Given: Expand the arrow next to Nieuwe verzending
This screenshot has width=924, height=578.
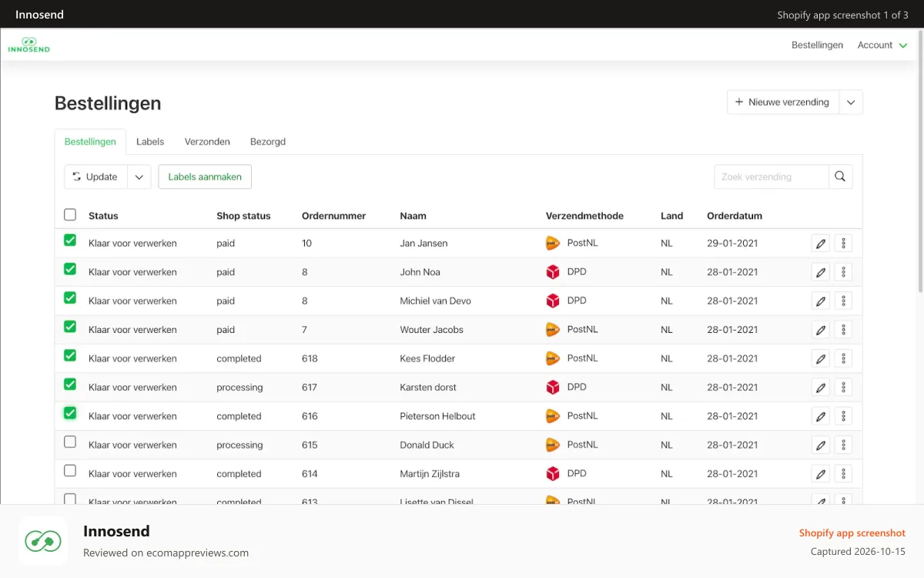Looking at the screenshot, I should (x=851, y=102).
